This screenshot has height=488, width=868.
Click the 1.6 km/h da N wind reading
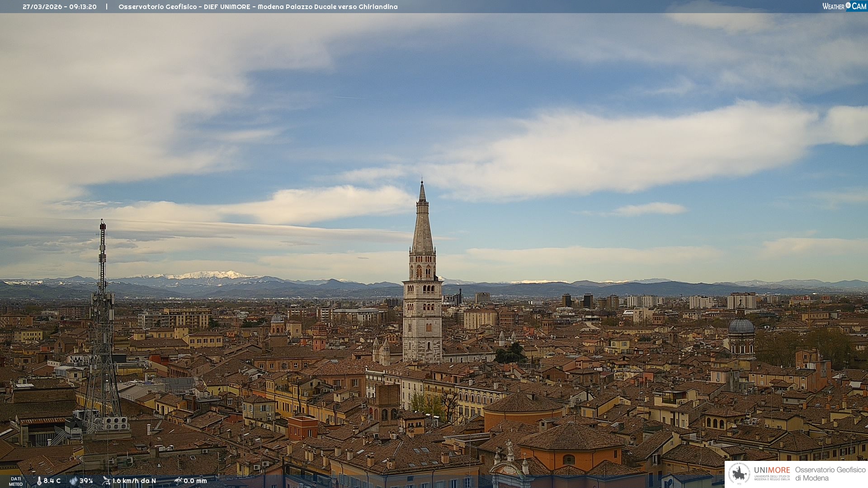(x=134, y=481)
